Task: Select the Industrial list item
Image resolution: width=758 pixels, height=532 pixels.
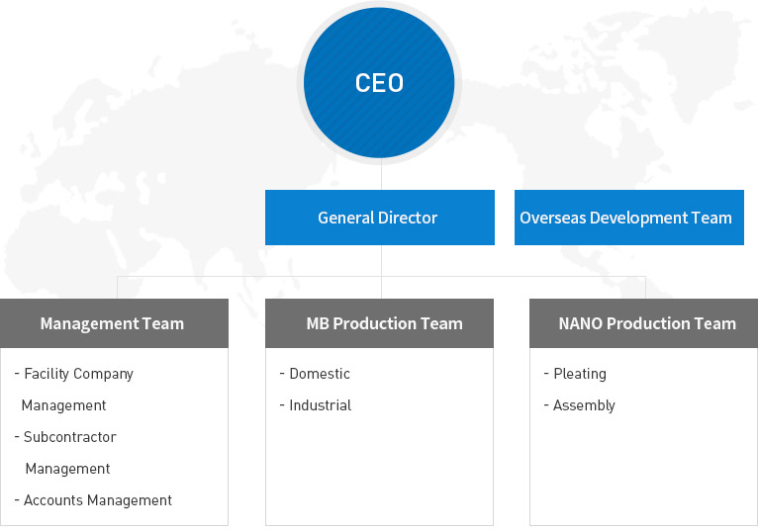Action: 320,405
